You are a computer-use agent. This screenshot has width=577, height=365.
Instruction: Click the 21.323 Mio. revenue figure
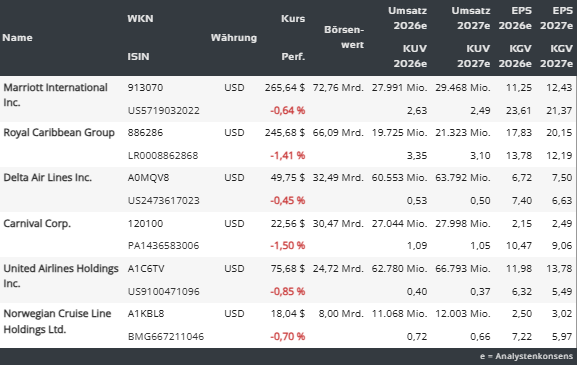(x=463, y=132)
